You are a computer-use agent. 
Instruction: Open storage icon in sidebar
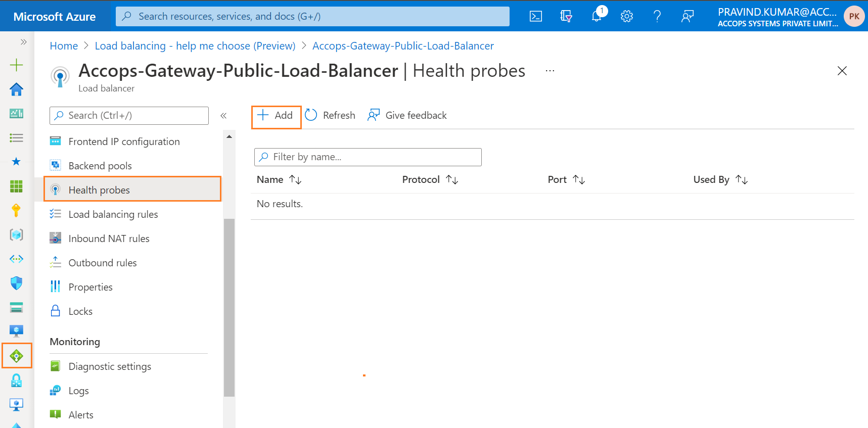point(16,307)
